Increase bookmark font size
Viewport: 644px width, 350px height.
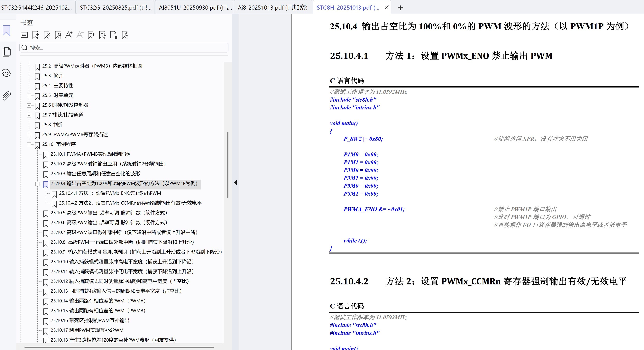coord(69,35)
